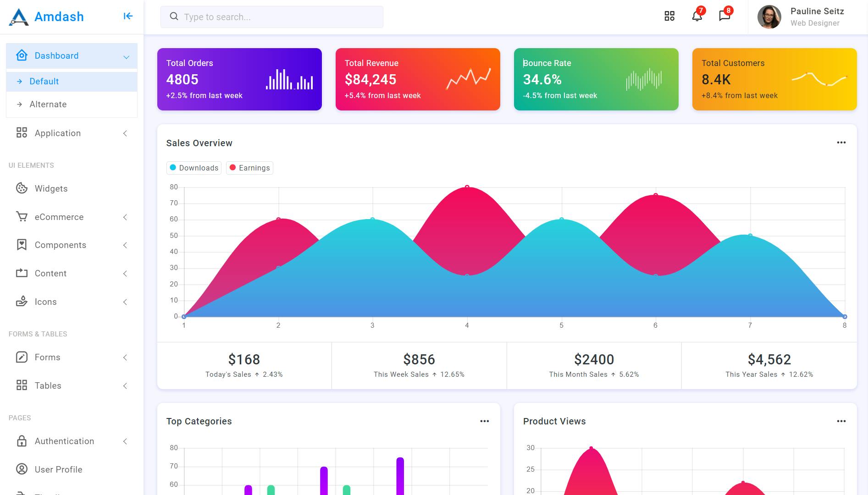
Task: Click the Dashboard home icon
Action: (22, 55)
